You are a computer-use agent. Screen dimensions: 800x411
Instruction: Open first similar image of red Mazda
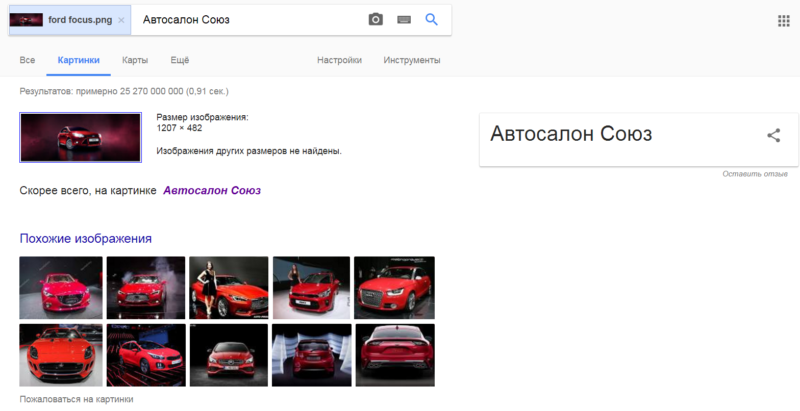click(61, 288)
